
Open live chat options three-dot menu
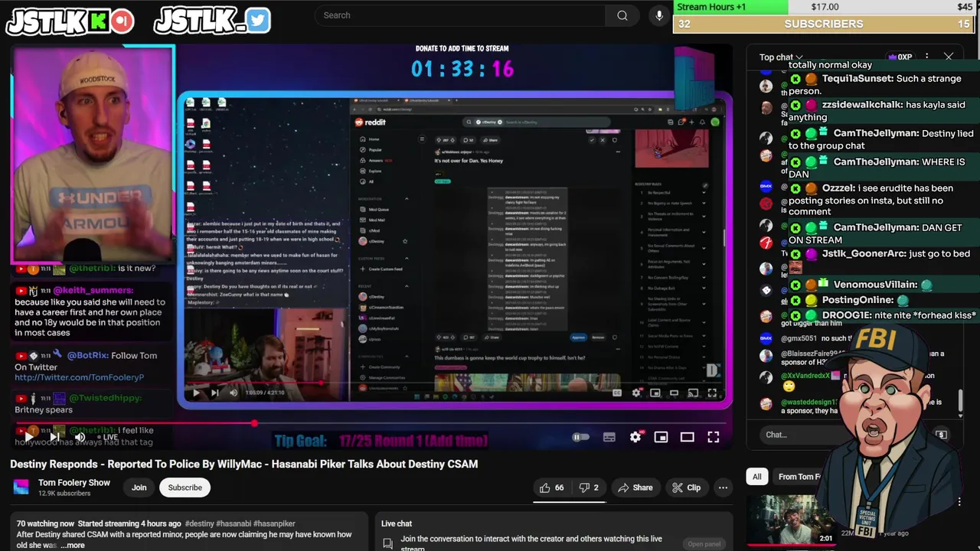point(926,57)
